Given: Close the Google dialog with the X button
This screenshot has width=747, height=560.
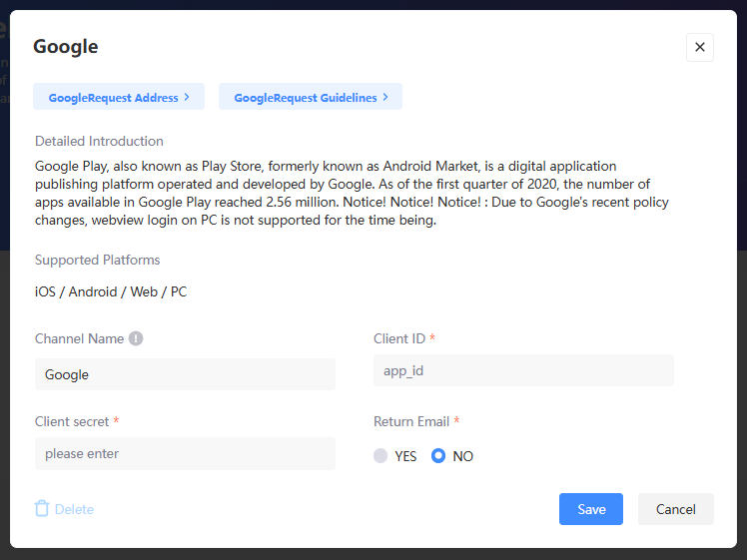Looking at the screenshot, I should tap(699, 47).
